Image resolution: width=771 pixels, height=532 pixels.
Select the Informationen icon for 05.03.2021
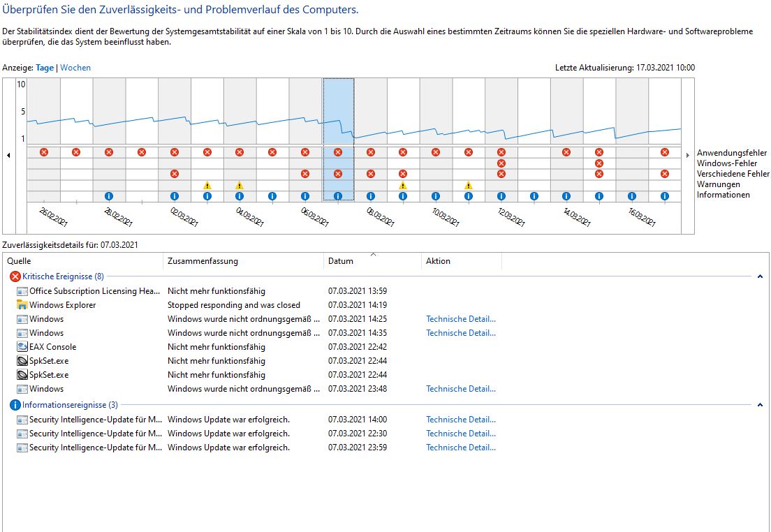[x=272, y=196]
